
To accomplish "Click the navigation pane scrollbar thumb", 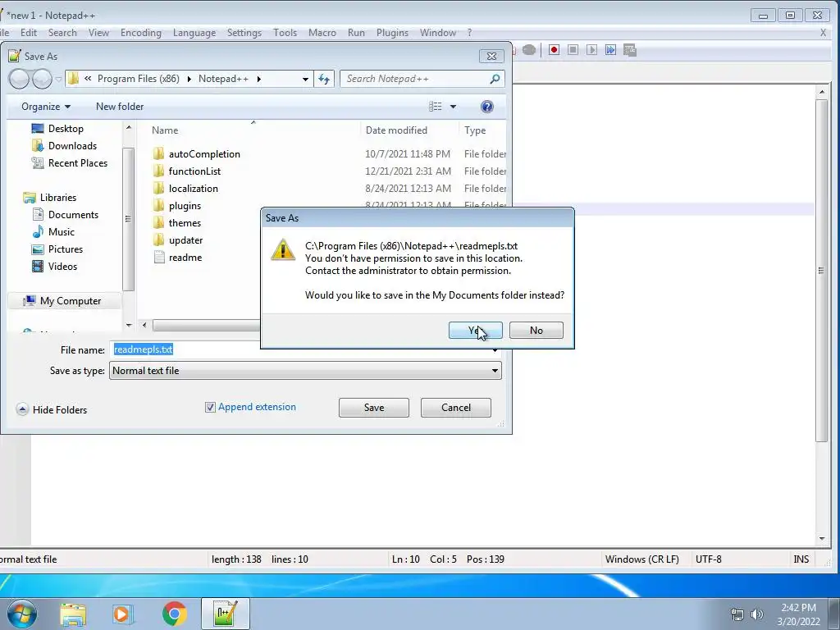I will pyautogui.click(x=128, y=219).
